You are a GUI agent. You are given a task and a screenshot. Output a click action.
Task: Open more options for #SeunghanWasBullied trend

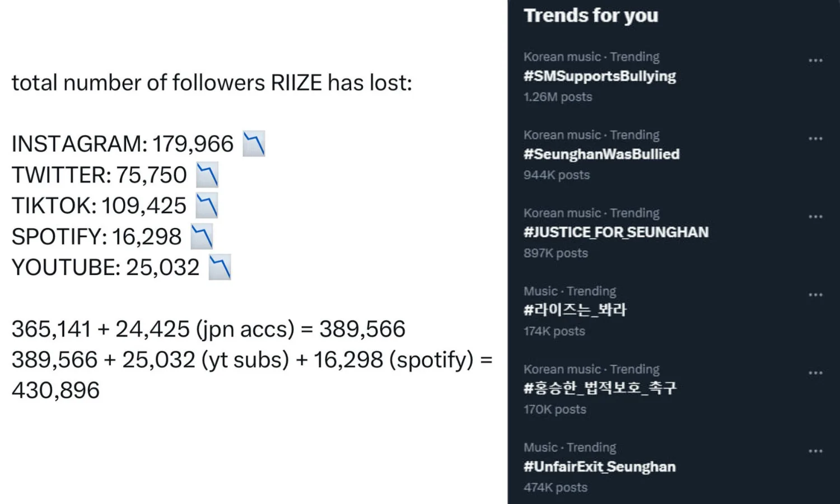coord(815,138)
